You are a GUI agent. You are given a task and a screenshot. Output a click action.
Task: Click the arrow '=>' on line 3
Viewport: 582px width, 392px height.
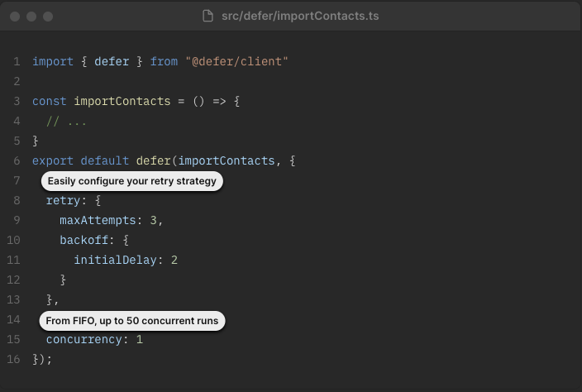219,101
